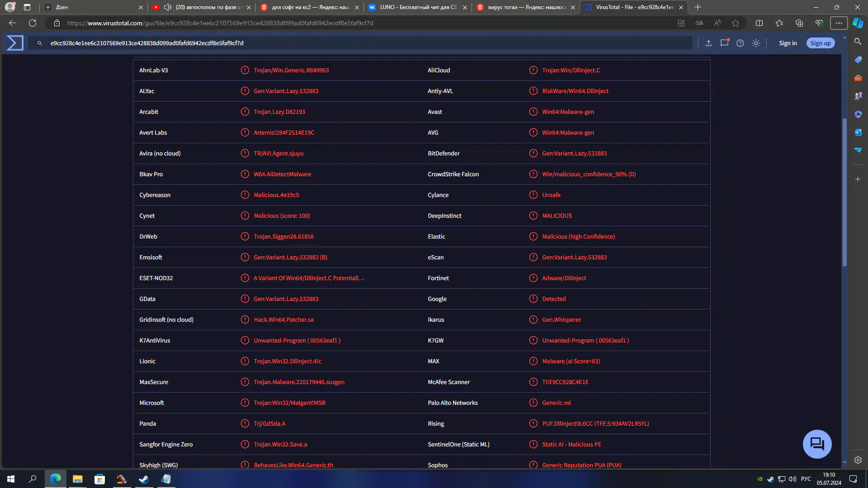Screen dimensions: 868x488
Task: Open Windows Start menu
Action: tap(11, 479)
